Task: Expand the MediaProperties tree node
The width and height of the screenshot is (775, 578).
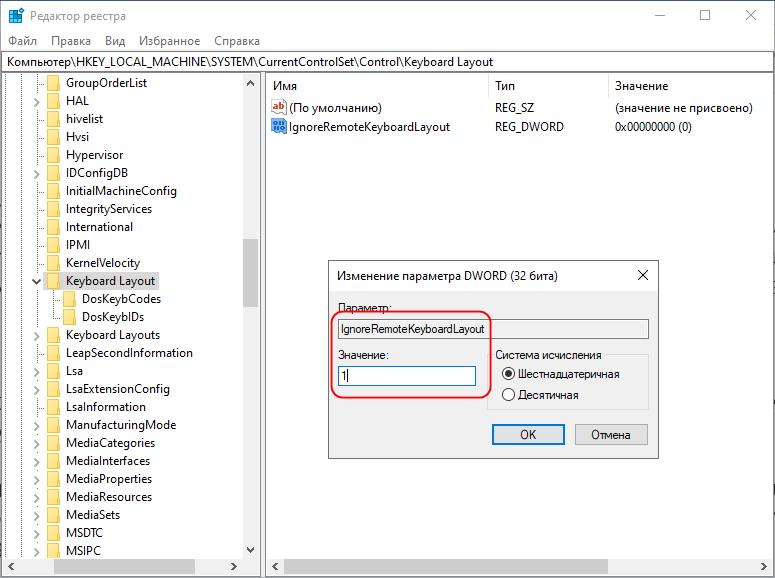Action: pyautogui.click(x=36, y=480)
